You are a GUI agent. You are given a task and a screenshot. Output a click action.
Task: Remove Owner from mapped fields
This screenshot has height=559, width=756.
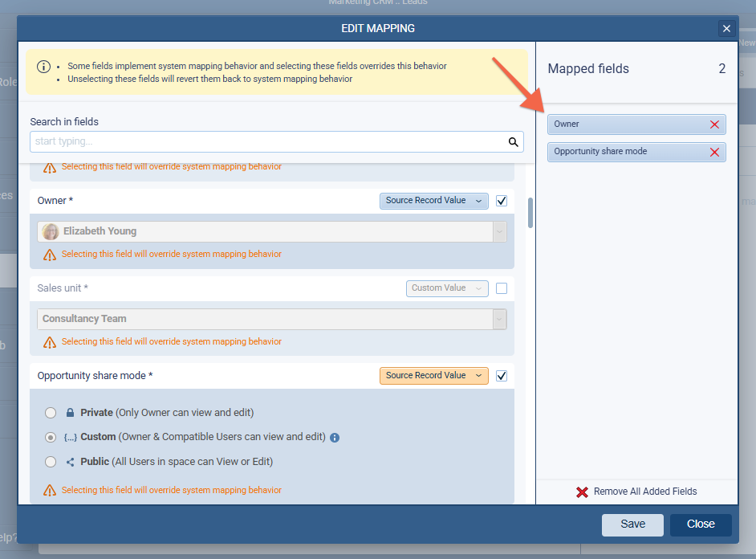[x=714, y=124]
